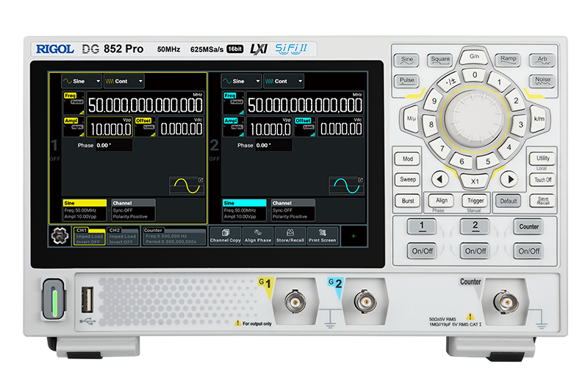Expand channel 1 Cont mode dropdown

click(123, 82)
